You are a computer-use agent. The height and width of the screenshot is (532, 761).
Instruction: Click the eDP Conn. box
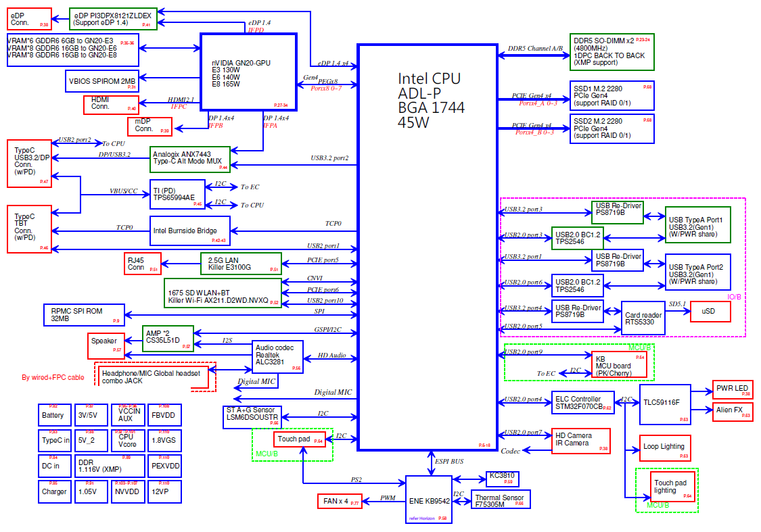coord(29,18)
